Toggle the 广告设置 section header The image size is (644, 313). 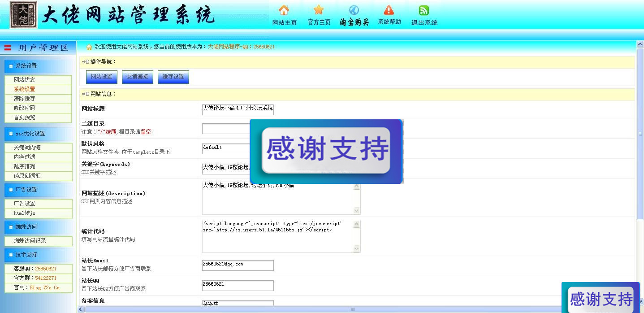tap(38, 190)
